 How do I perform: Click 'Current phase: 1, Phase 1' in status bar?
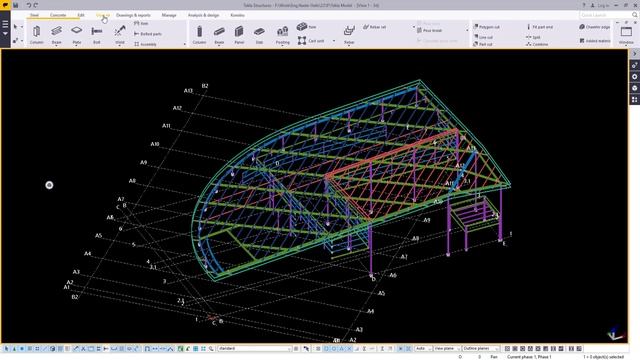point(529,357)
